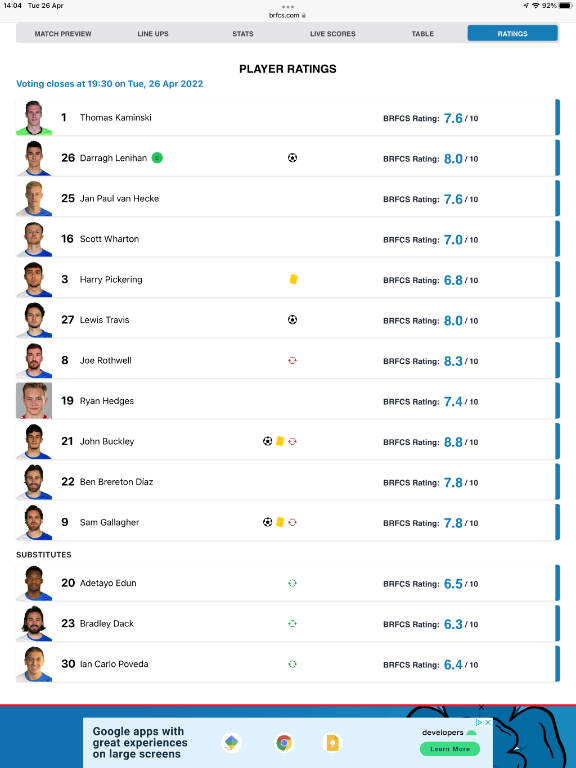Tap the brfcs.com address bar
The width and height of the screenshot is (576, 768).
pos(288,15)
